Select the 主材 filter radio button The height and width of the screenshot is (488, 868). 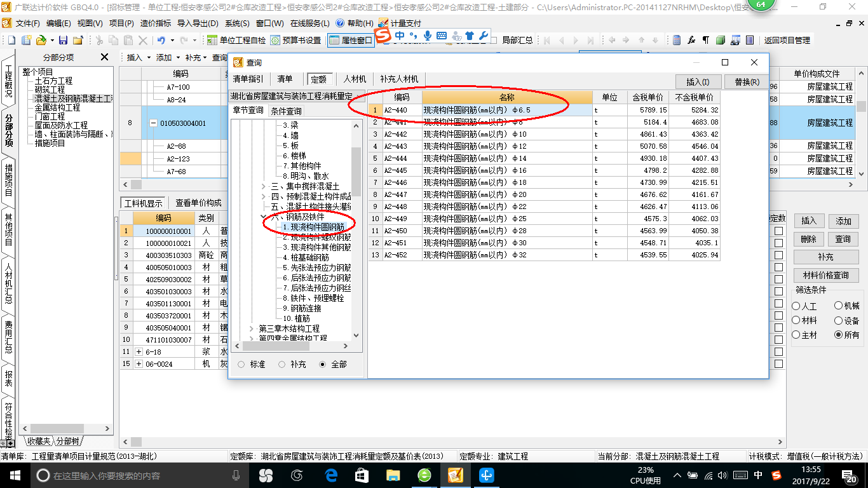(796, 335)
